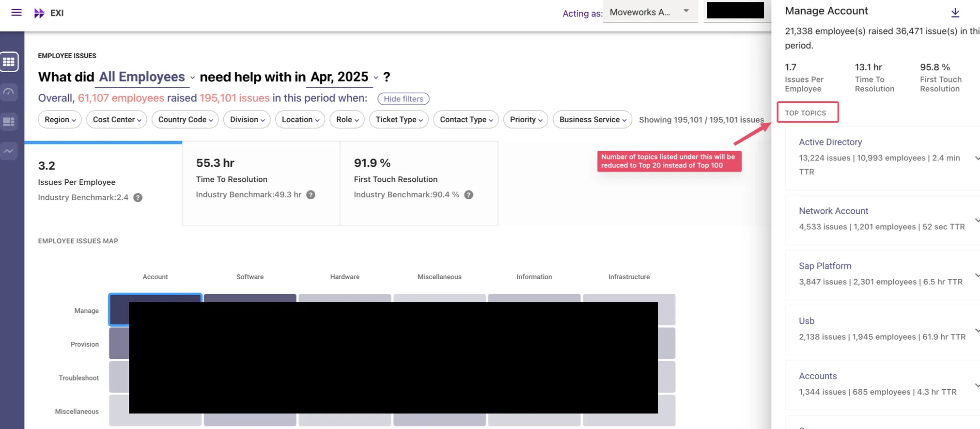Viewport: 980px width, 429px height.
Task: Show Time To Resolution benchmark help
Action: 311,195
